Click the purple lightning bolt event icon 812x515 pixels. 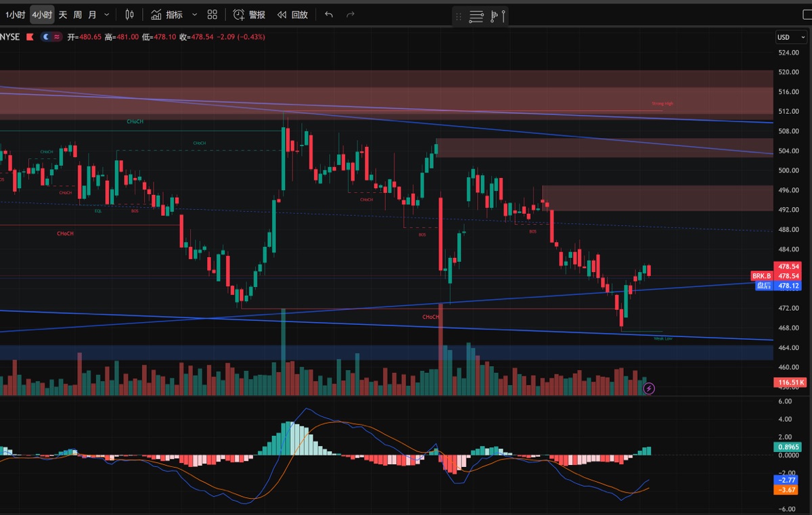649,388
